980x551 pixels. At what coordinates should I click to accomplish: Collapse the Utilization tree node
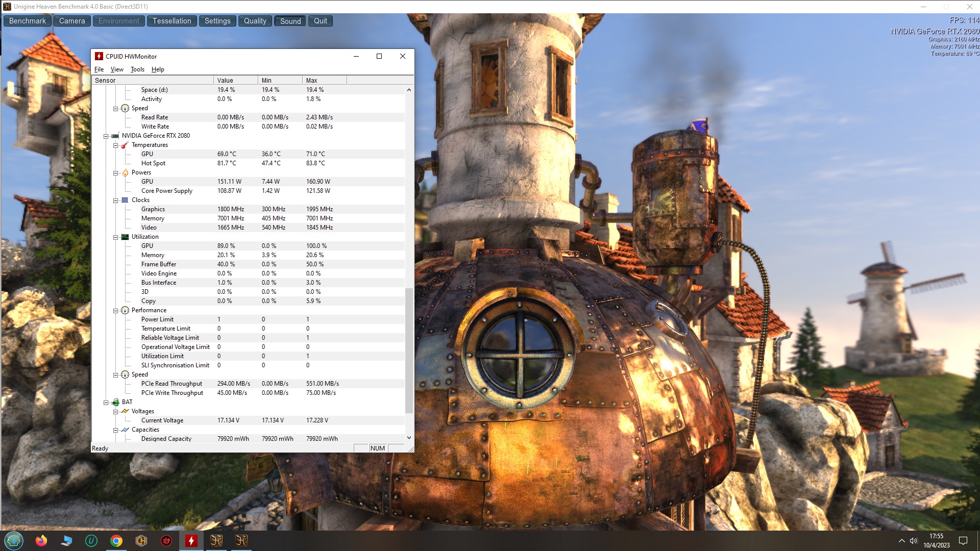116,237
